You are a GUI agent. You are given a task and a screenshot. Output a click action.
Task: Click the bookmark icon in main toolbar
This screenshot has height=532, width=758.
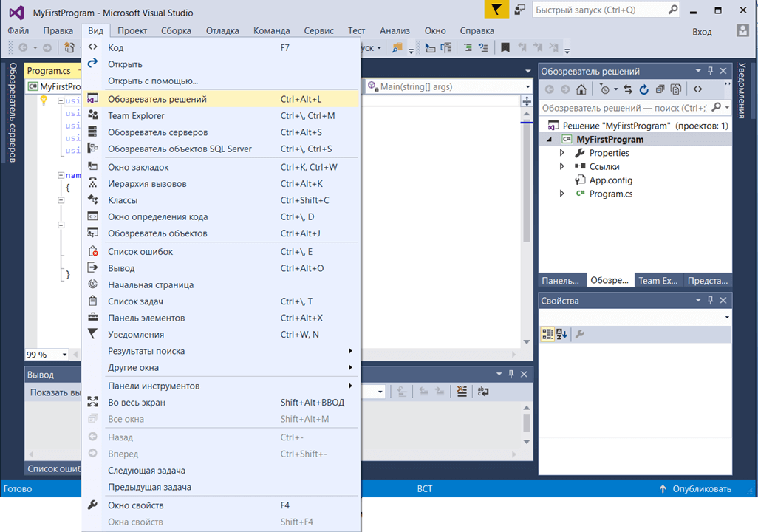tap(505, 47)
